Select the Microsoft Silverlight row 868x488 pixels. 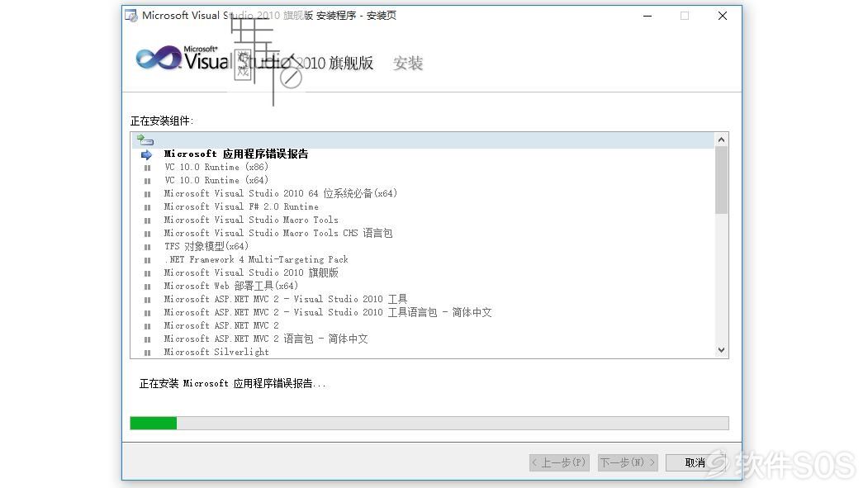click(x=216, y=352)
